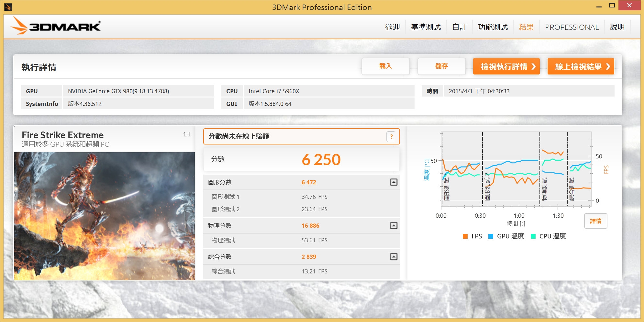The width and height of the screenshot is (644, 322).
Task: Open the 歡迎 welcome tab
Action: [393, 27]
